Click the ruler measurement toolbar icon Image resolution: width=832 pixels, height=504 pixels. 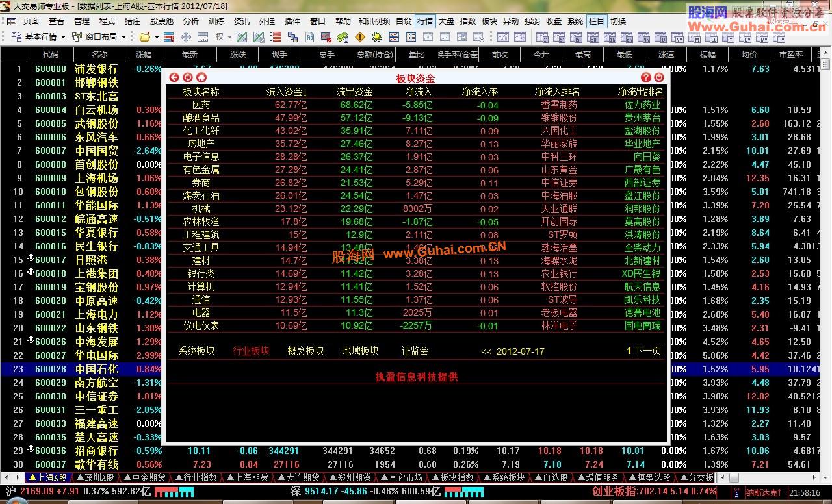[x=202, y=37]
